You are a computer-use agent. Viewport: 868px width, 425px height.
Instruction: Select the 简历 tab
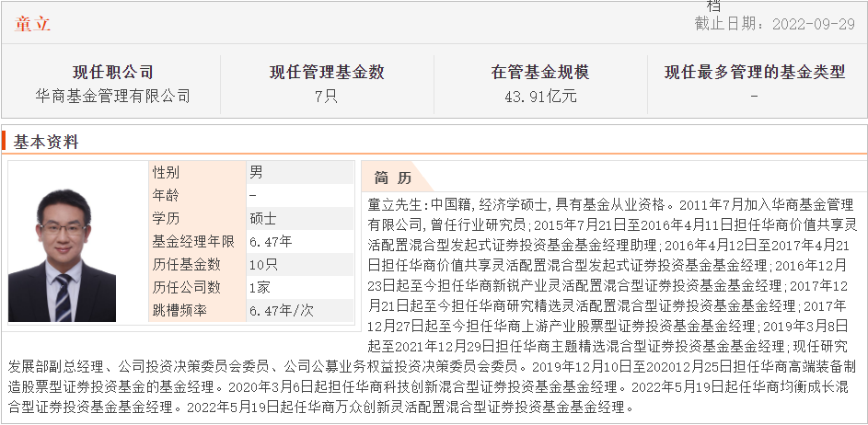pyautogui.click(x=393, y=178)
